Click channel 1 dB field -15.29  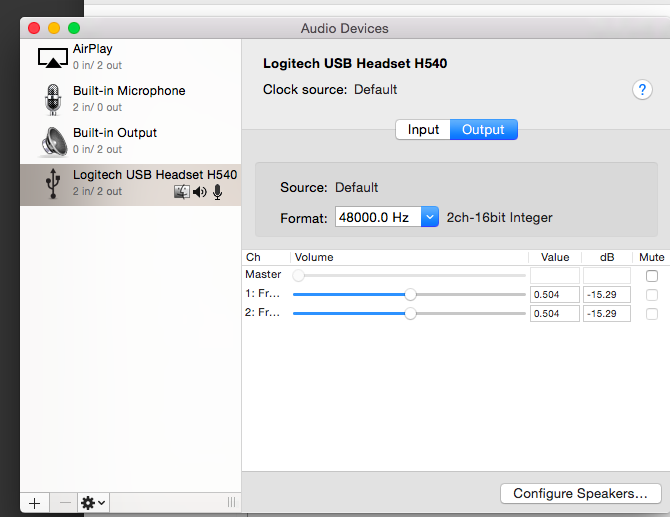(x=607, y=295)
